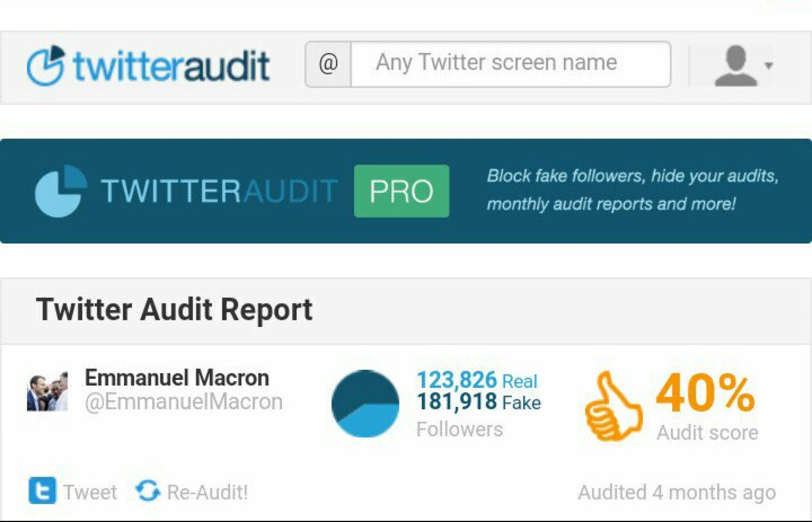Click the real vs fake pie chart
Viewport: 812px width, 522px height.
(365, 404)
